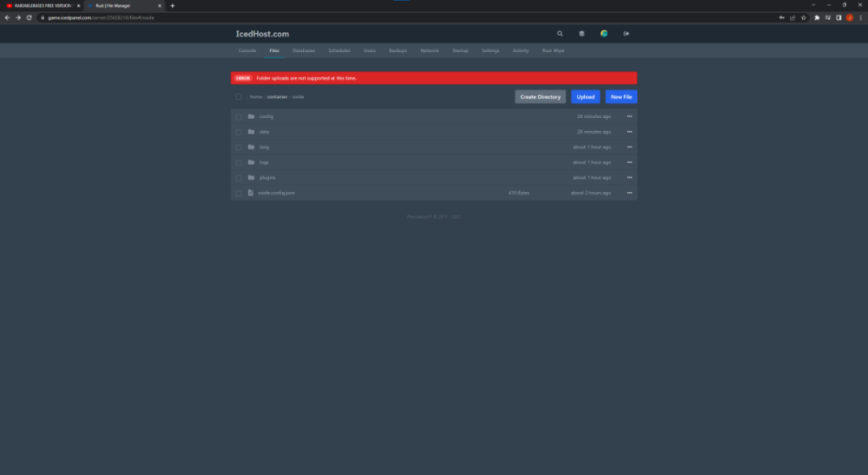Expand the three-dot menu for the logs folder

(629, 162)
